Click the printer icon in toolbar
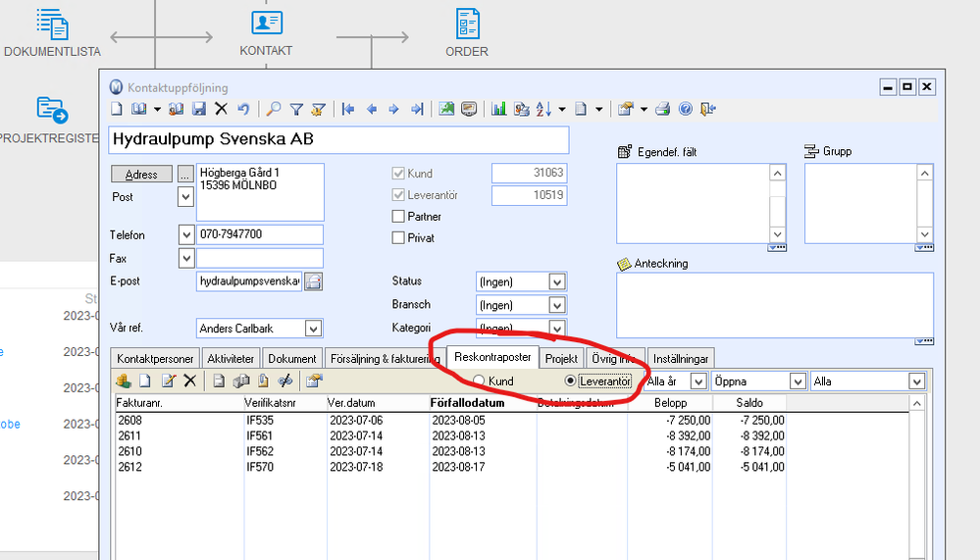 pyautogui.click(x=662, y=110)
